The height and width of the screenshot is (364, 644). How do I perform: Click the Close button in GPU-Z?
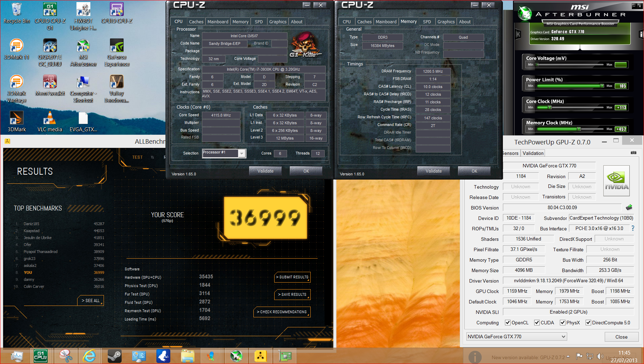(x=621, y=337)
